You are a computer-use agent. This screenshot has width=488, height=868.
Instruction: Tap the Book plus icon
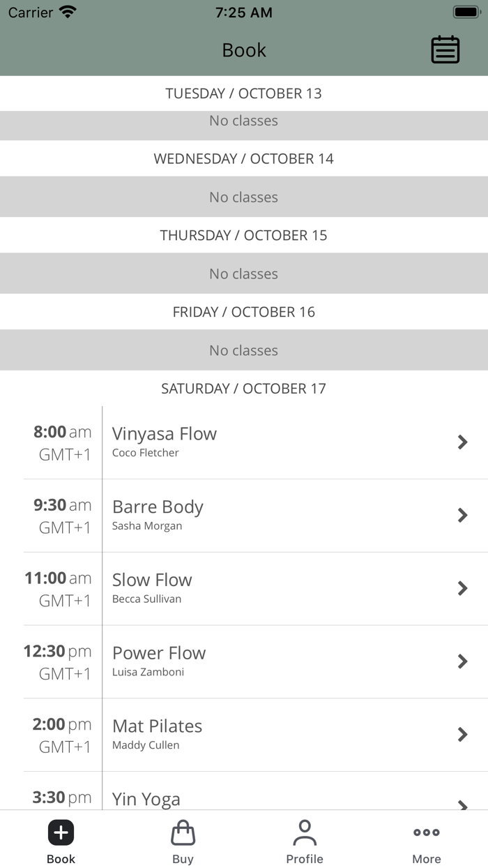tap(61, 832)
